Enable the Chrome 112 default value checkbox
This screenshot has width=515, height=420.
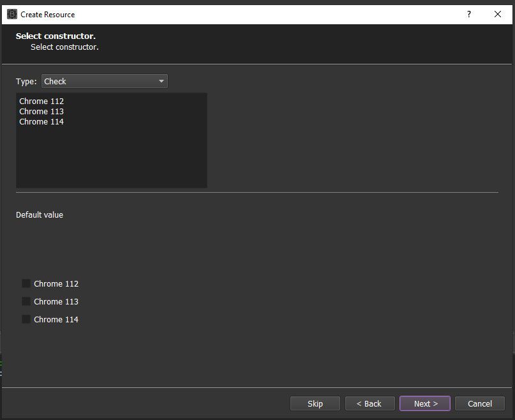point(26,283)
